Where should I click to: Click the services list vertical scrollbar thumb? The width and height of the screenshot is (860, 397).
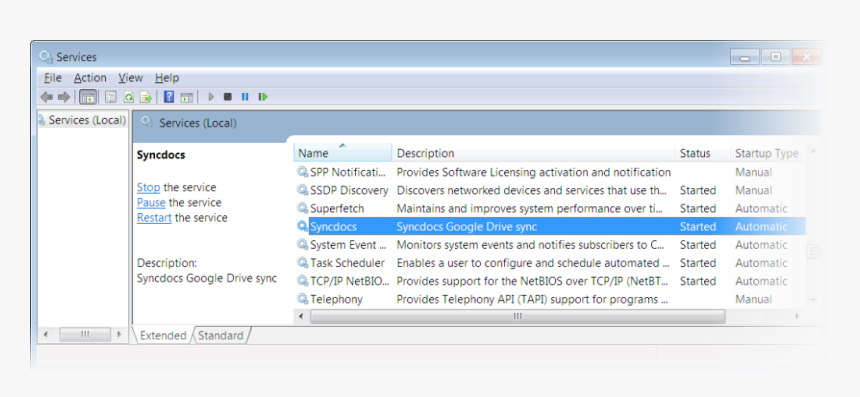tap(813, 251)
